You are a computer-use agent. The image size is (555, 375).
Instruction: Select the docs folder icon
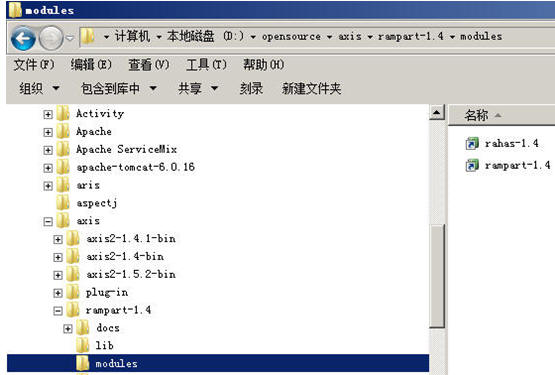coord(83,328)
